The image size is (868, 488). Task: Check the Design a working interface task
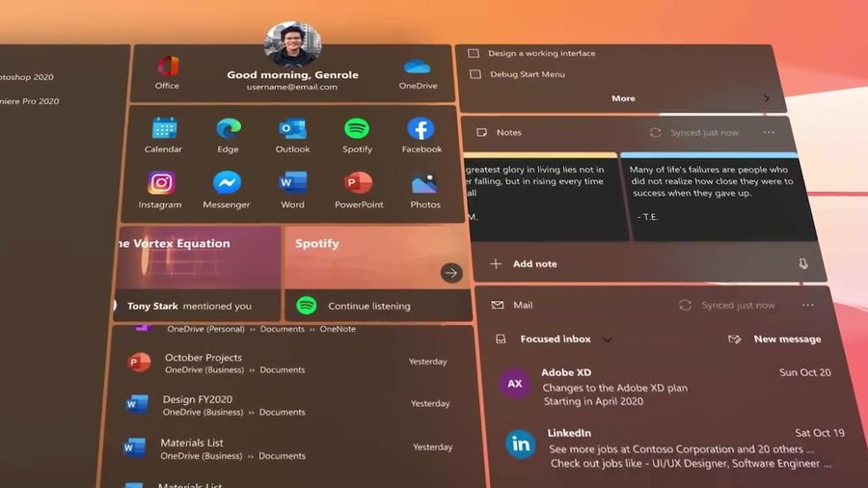coord(474,53)
